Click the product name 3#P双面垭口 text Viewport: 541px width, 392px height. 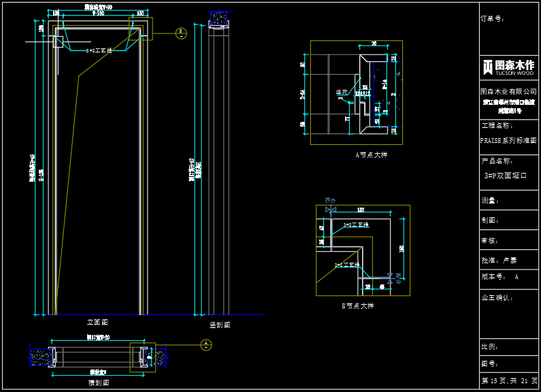pyautogui.click(x=505, y=176)
